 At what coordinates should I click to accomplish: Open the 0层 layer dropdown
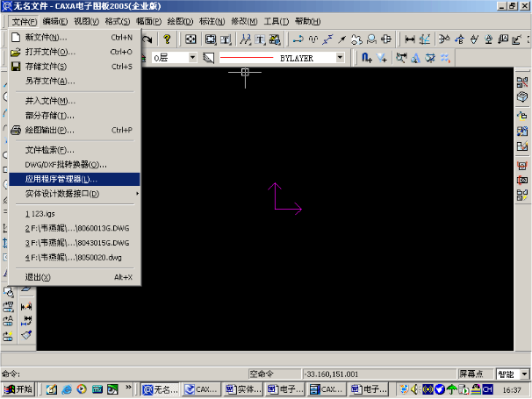192,57
